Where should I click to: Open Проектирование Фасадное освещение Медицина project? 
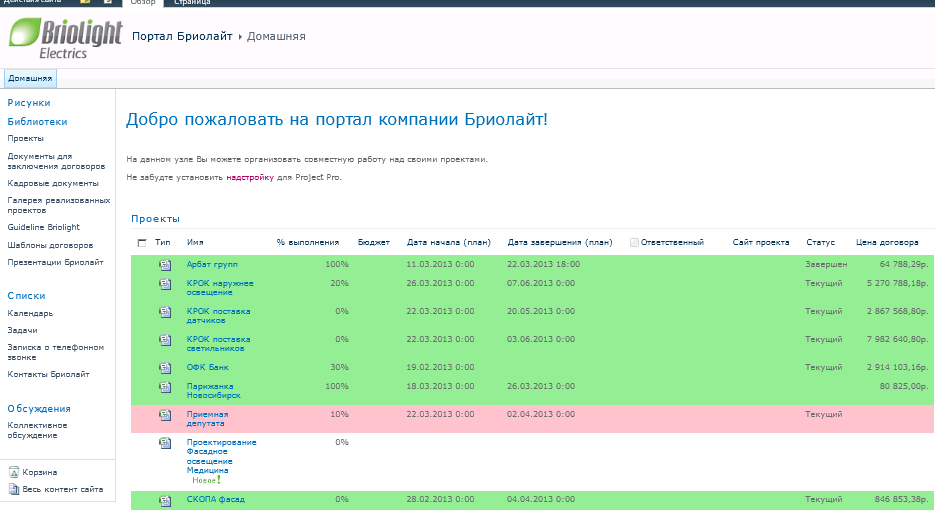tap(221, 456)
